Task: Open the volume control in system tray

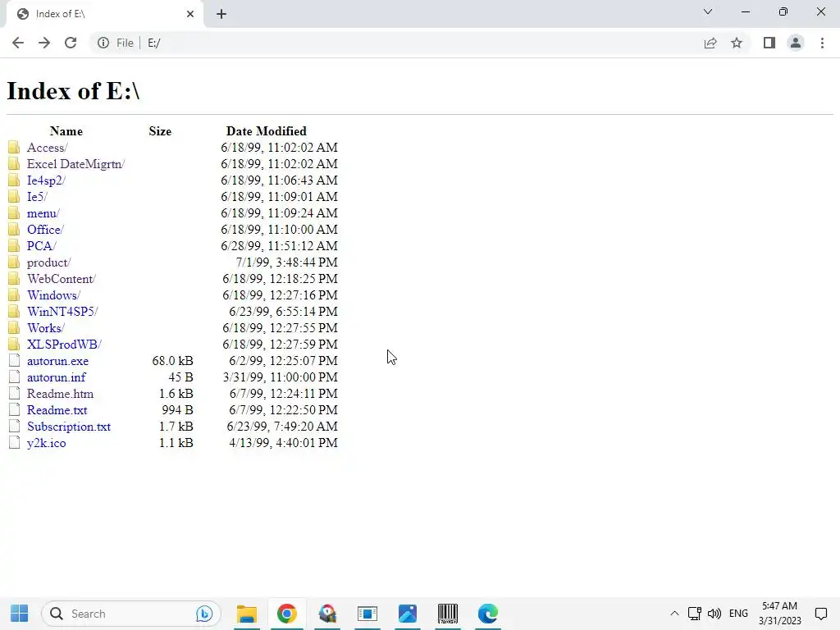Action: pos(714,614)
